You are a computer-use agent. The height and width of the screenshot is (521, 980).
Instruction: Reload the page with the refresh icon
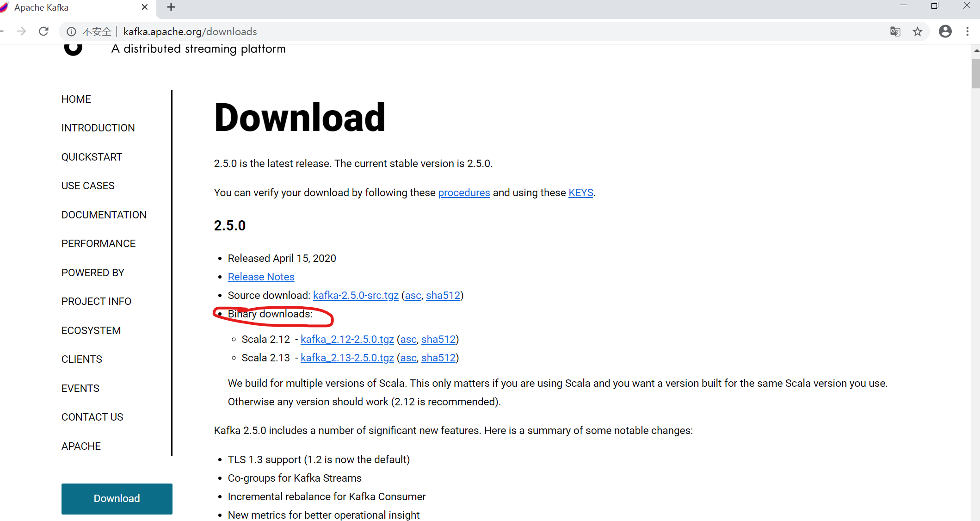(x=43, y=31)
